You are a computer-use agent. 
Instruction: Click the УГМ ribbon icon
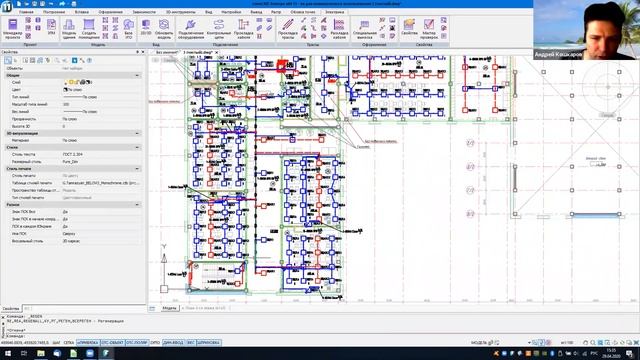(51, 27)
